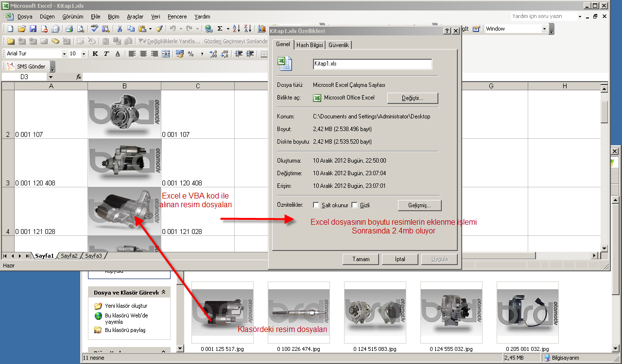
Task: Toggle bold with the K button
Action: point(95,53)
